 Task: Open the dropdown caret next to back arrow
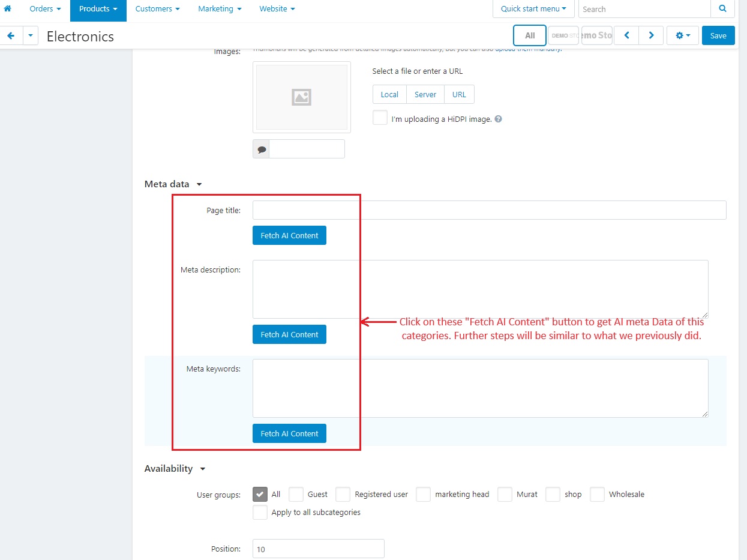point(31,36)
